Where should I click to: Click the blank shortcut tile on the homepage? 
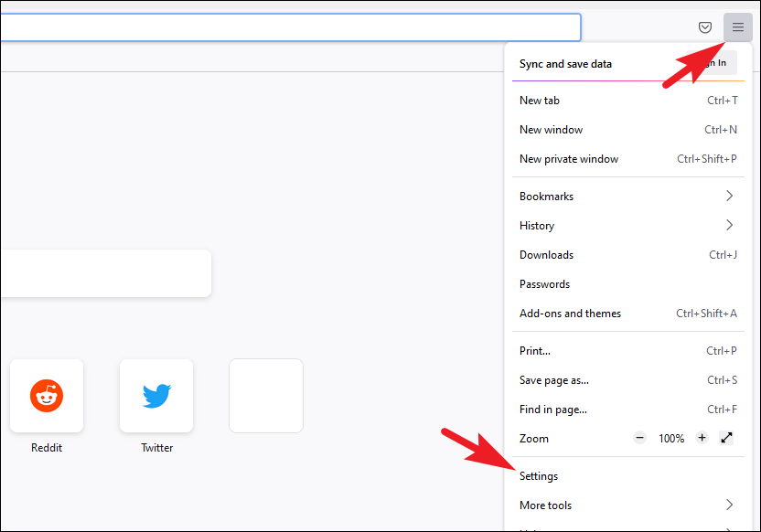point(265,395)
